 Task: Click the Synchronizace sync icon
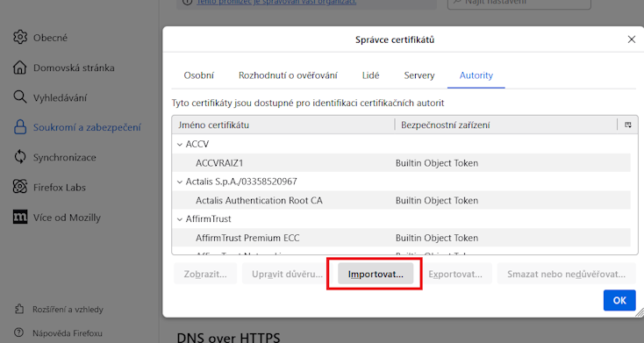click(x=19, y=157)
